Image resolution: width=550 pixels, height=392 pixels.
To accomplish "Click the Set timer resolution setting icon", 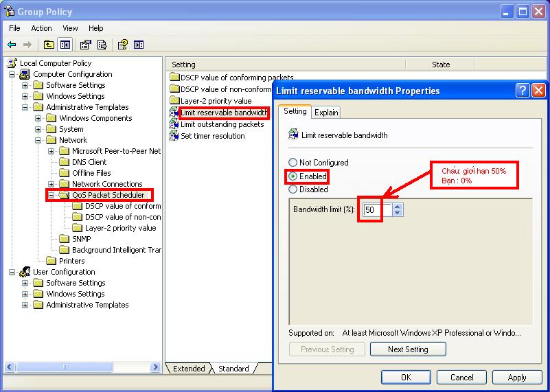I will pos(174,136).
